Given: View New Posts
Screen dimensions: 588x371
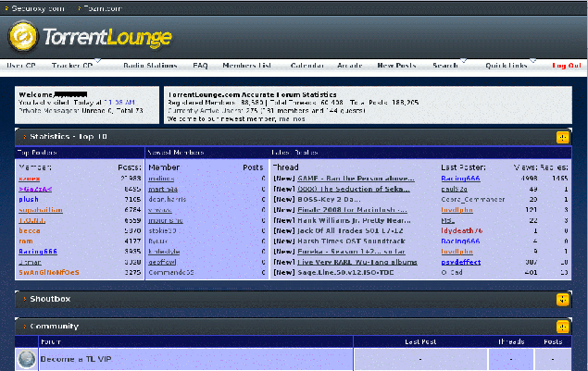Looking at the screenshot, I should pos(396,66).
